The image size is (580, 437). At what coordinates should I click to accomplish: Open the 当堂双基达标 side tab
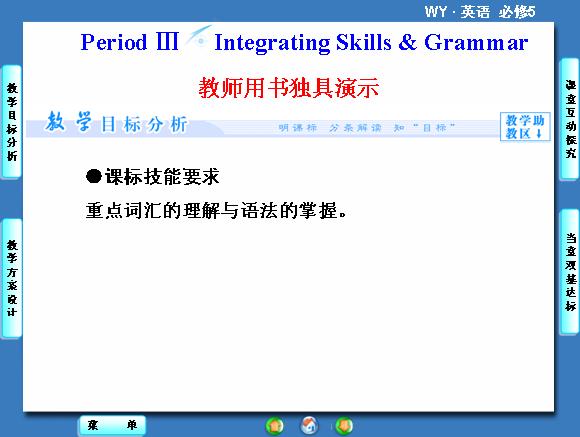pyautogui.click(x=570, y=272)
